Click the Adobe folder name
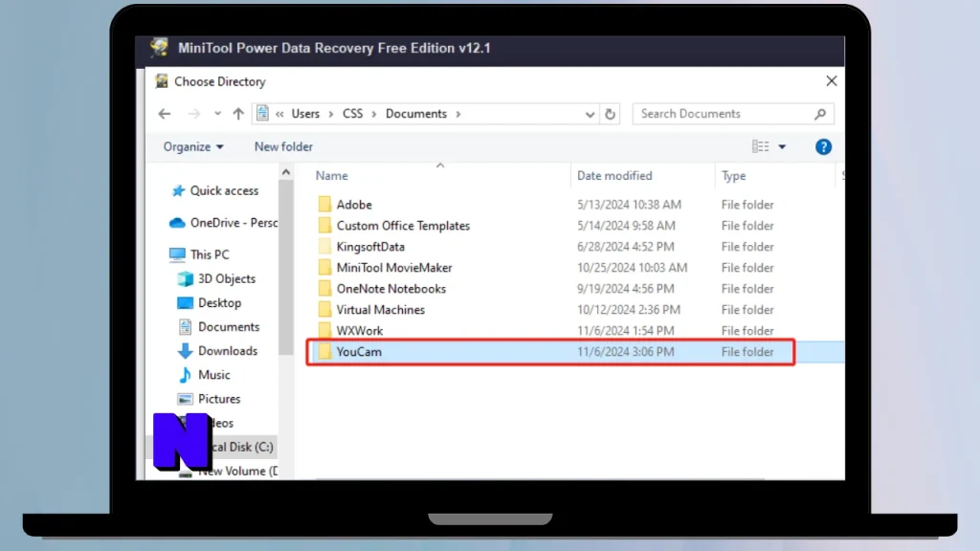980x551 pixels. pos(354,205)
